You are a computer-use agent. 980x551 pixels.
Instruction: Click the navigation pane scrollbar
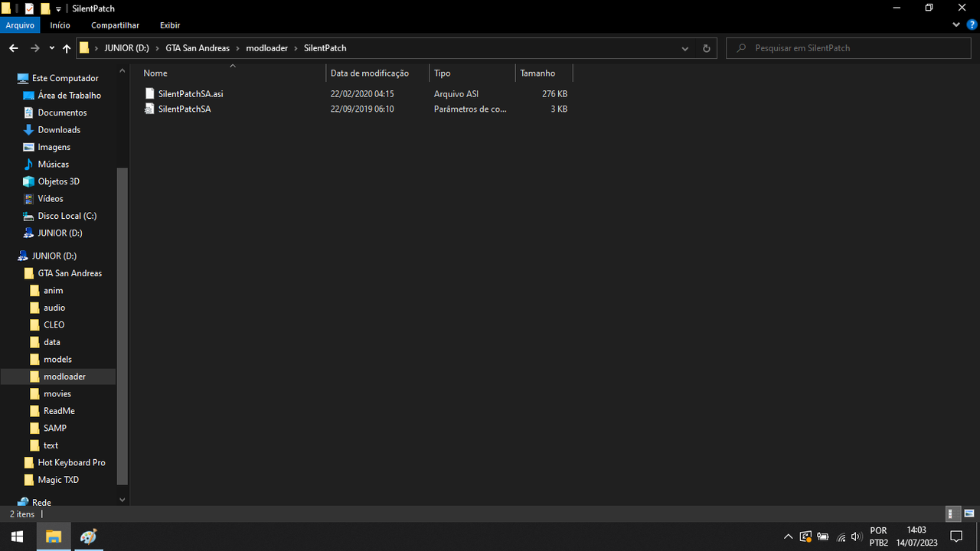[x=122, y=325]
